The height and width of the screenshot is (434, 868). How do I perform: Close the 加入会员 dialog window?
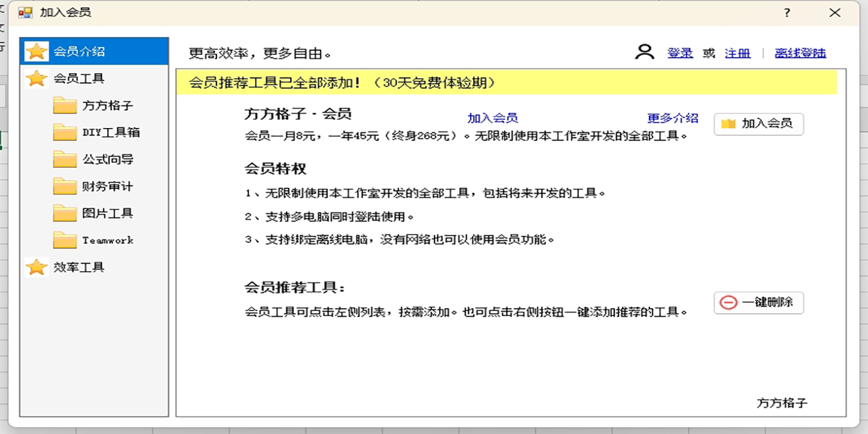point(835,12)
